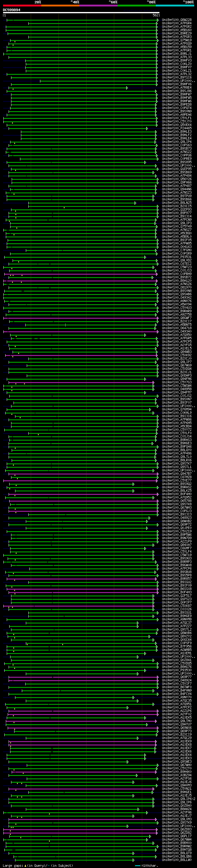Click label UniRef100_Q944N6
197x868 pixels.
pos(177,189)
